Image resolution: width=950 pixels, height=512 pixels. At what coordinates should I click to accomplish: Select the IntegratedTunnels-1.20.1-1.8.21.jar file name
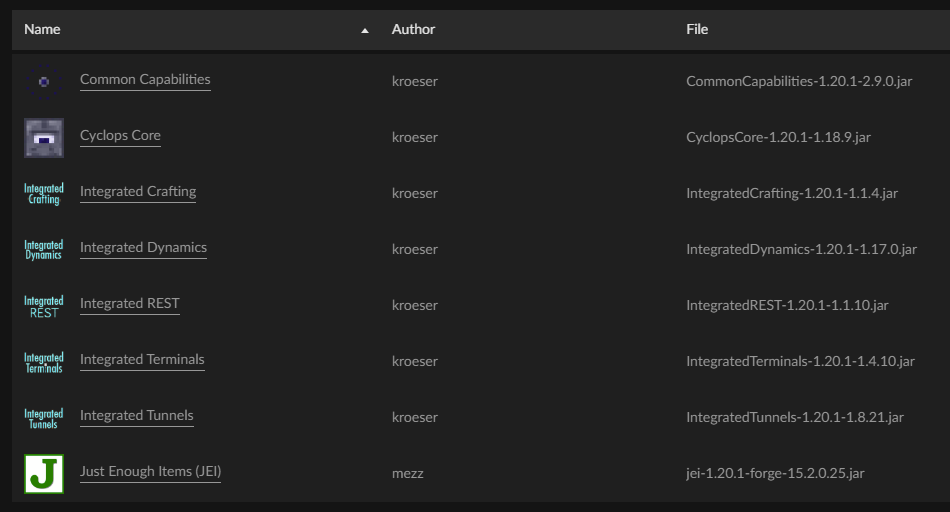(794, 417)
